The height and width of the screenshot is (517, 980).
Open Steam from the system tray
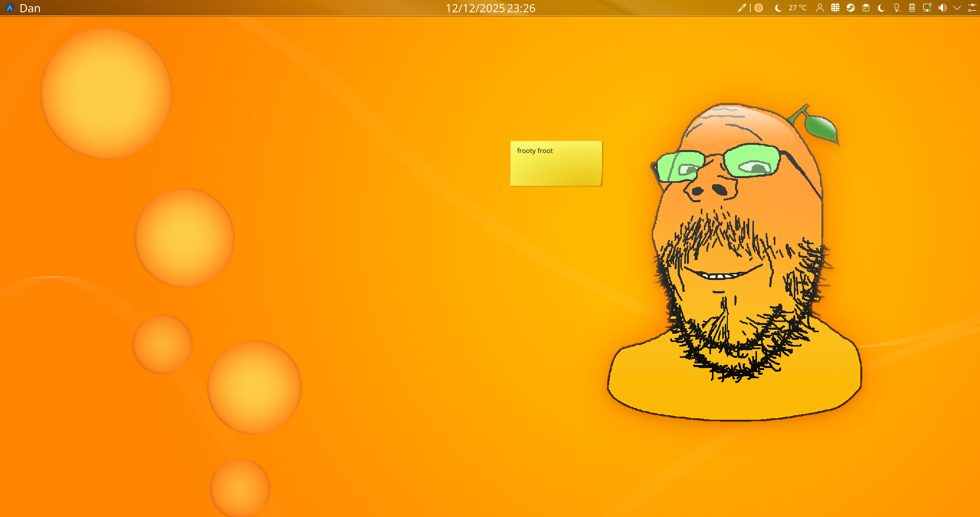[851, 8]
